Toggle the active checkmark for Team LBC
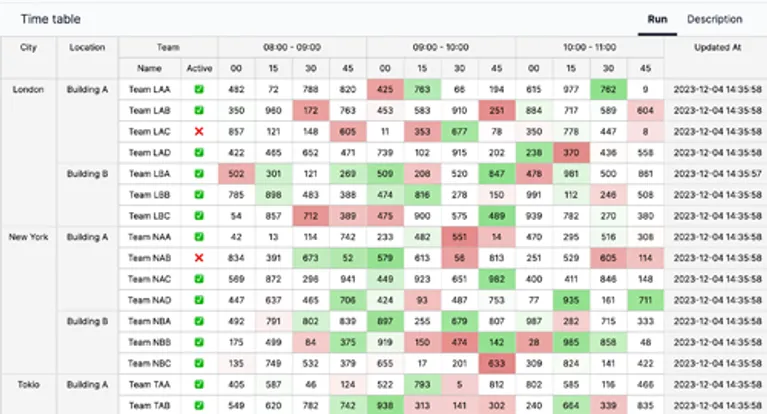The width and height of the screenshot is (767, 414). tap(199, 216)
